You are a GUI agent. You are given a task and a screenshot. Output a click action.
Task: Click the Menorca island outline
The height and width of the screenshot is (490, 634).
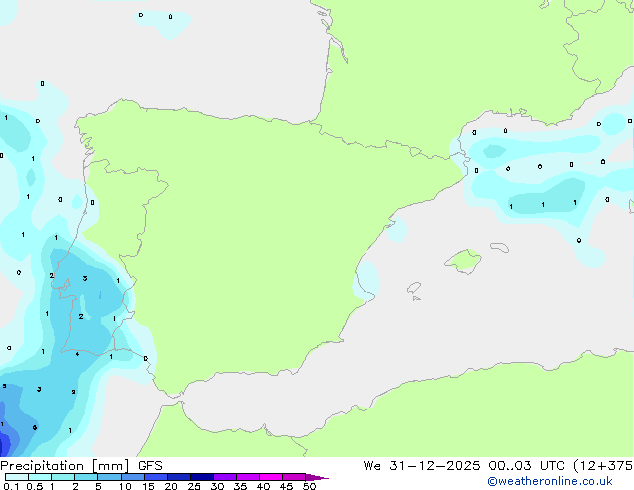[x=500, y=247]
